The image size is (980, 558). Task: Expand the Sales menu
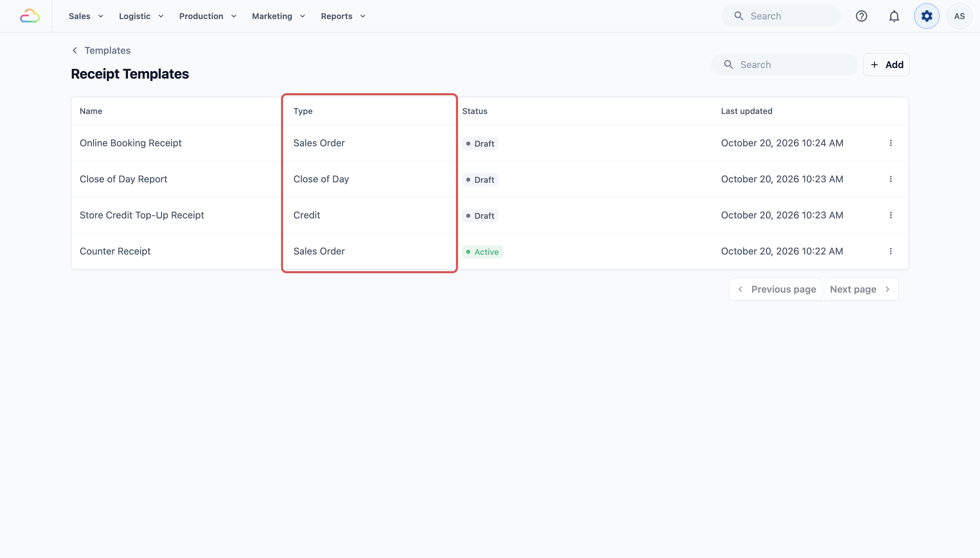86,16
